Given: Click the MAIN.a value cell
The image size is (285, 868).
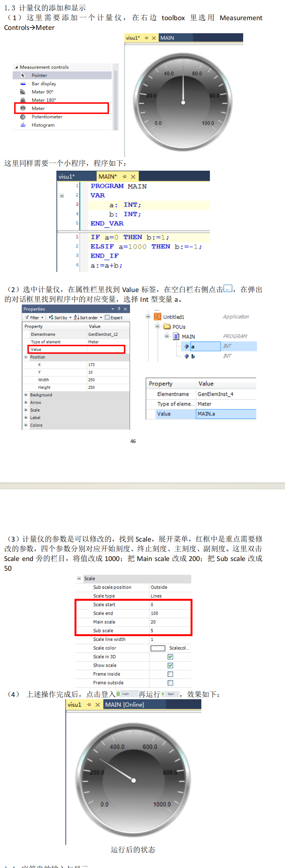Looking at the screenshot, I should pyautogui.click(x=226, y=414).
